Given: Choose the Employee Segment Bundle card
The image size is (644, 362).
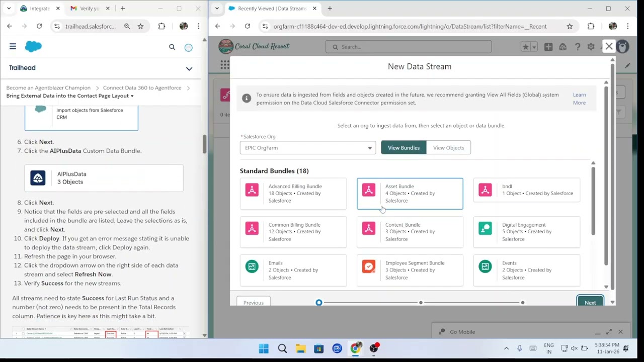Looking at the screenshot, I should point(410,270).
